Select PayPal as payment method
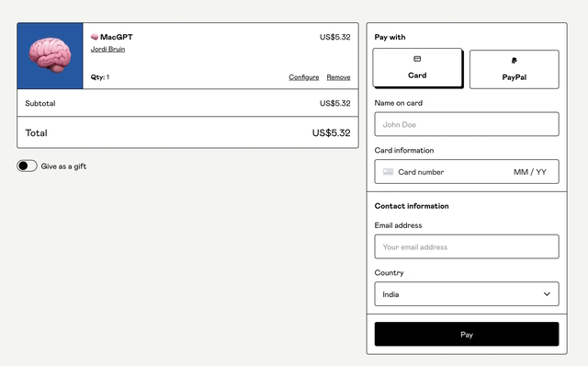Viewport: 588px width, 366px height. coord(514,70)
